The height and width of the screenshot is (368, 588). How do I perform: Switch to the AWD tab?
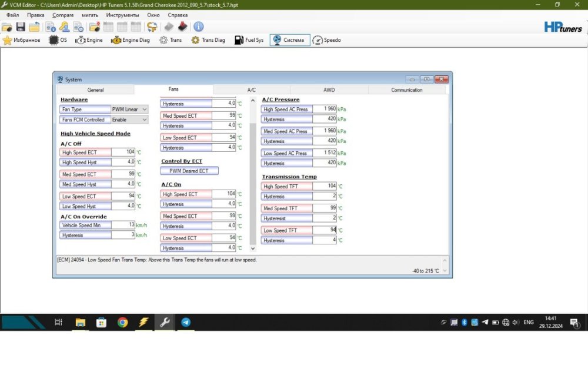tap(329, 90)
